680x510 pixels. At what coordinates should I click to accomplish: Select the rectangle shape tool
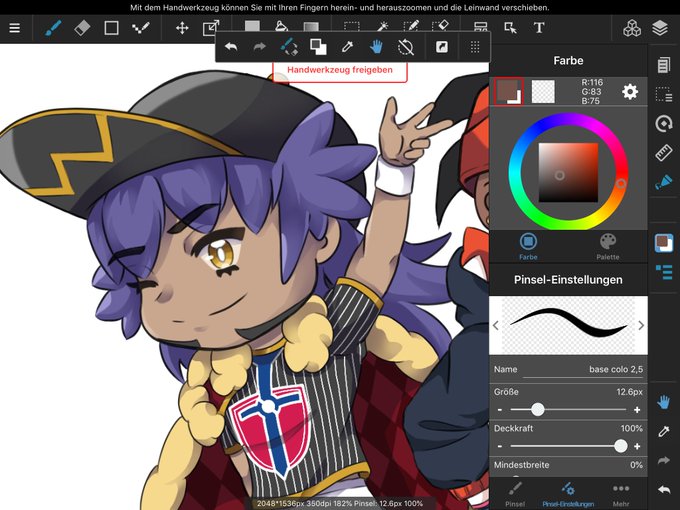pyautogui.click(x=111, y=28)
